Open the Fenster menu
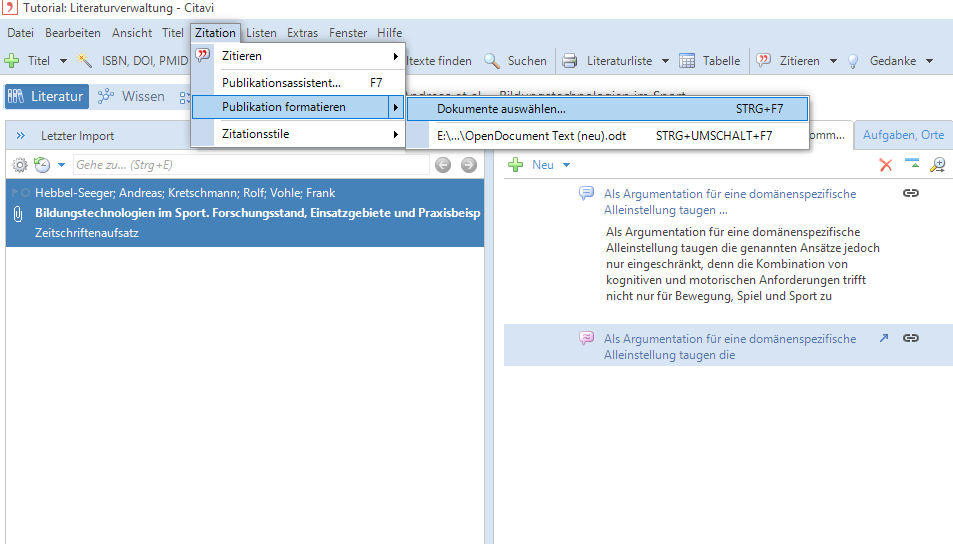Viewport: 953px width, 544px height. (x=348, y=33)
